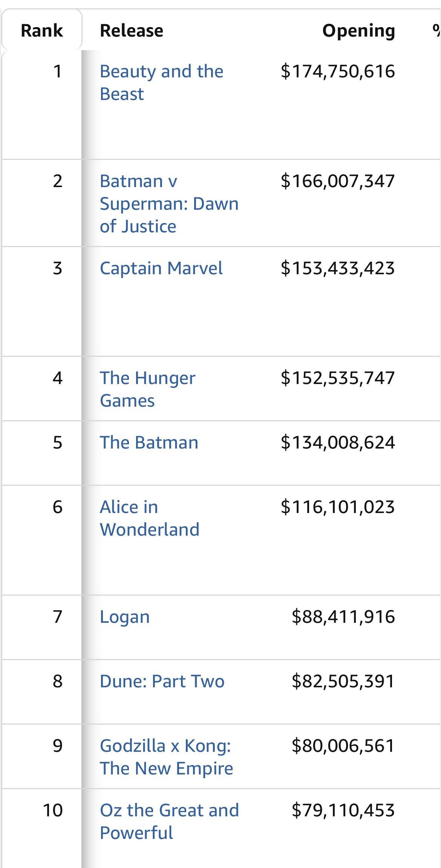Click the $174,750,616 opening amount
The height and width of the screenshot is (868, 441).
pos(338,71)
